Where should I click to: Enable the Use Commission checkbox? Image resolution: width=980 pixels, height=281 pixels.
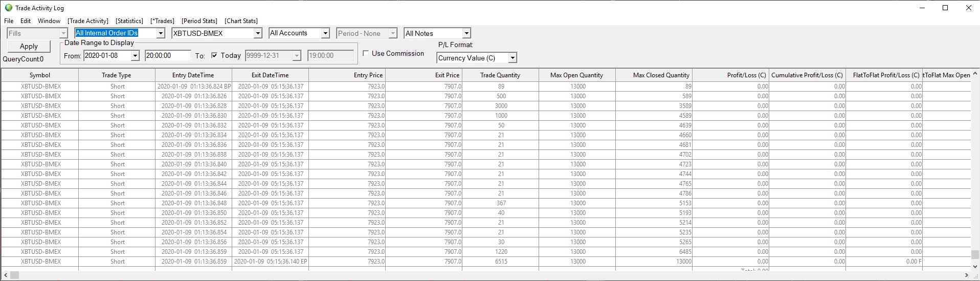[x=366, y=53]
